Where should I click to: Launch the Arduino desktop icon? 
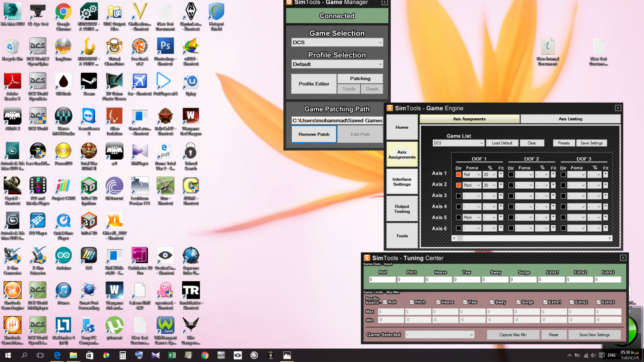(64, 259)
